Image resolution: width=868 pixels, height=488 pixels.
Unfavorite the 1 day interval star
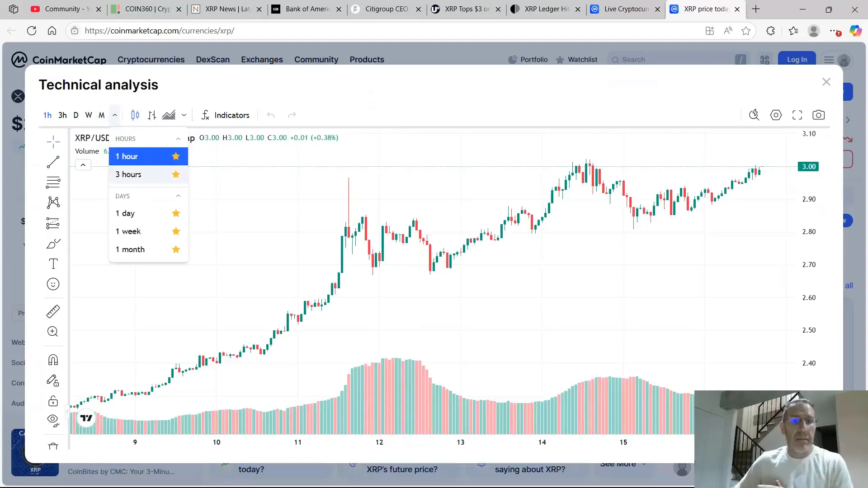point(176,213)
